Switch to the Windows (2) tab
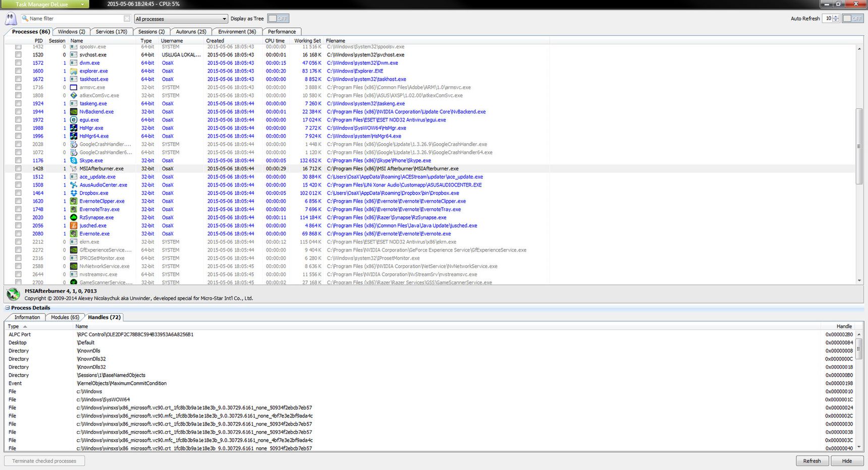The image size is (868, 470). pyautogui.click(x=71, y=31)
